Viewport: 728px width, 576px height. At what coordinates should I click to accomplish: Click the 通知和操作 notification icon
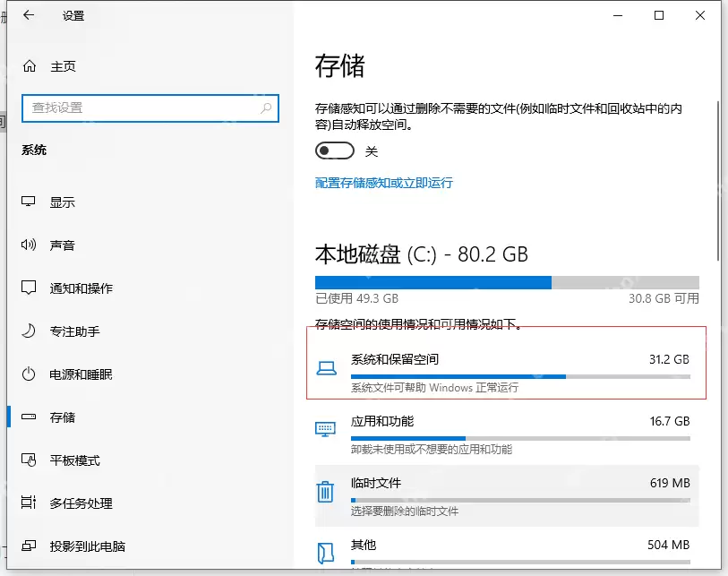[x=27, y=288]
